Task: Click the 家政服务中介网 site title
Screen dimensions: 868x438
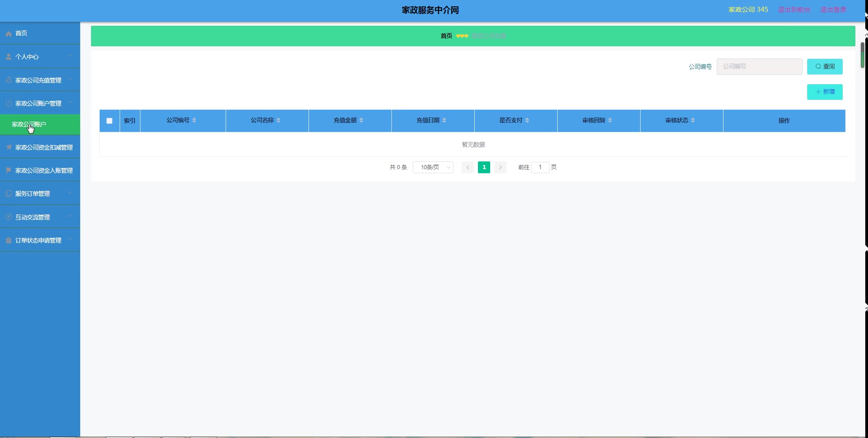Action: click(x=430, y=10)
